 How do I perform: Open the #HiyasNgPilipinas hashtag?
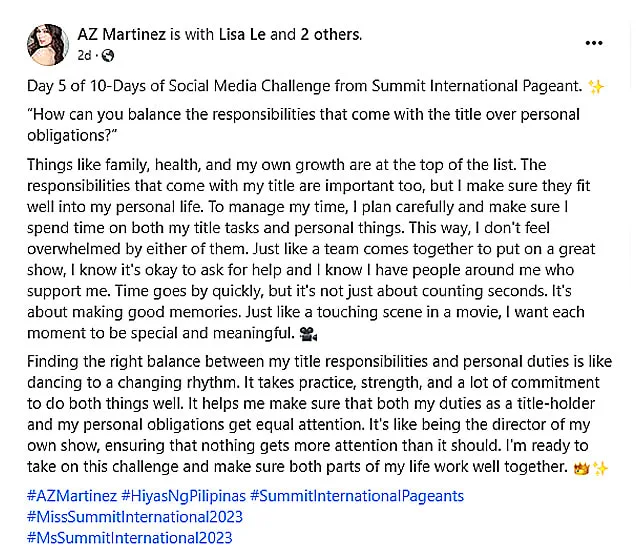point(184,496)
